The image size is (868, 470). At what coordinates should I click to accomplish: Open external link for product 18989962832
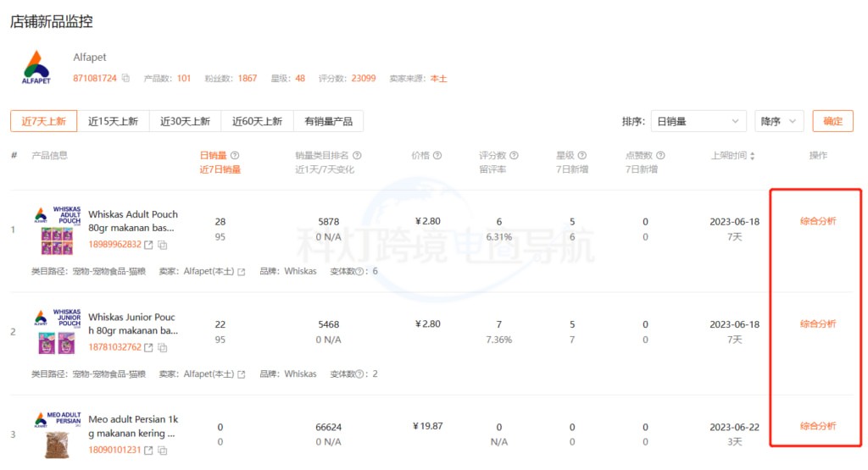(148, 245)
